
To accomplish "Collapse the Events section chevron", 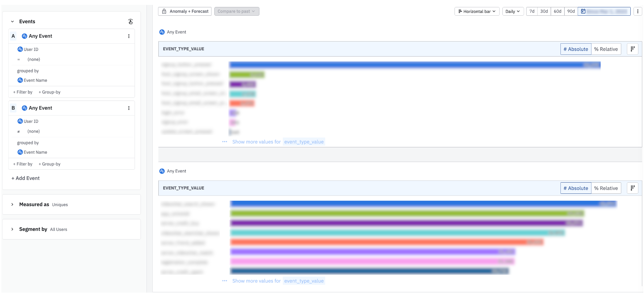I will pyautogui.click(x=13, y=22).
